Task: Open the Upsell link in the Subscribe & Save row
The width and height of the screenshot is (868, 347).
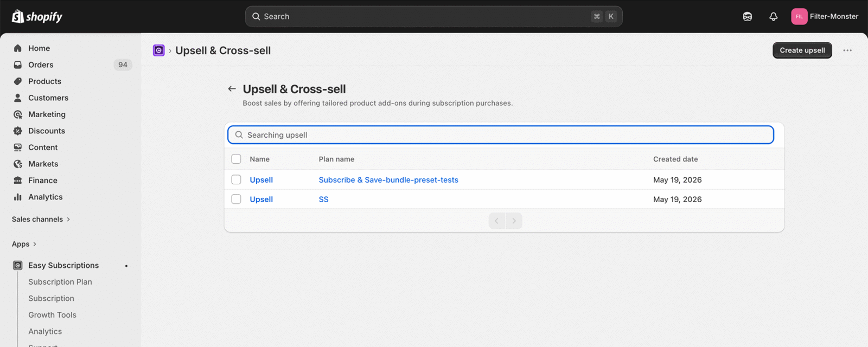Action: 261,180
